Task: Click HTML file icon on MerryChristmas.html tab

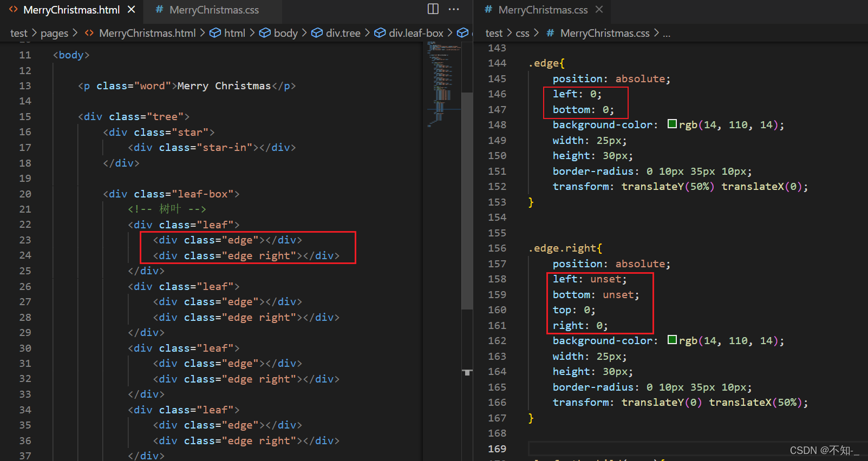Action: (13, 10)
